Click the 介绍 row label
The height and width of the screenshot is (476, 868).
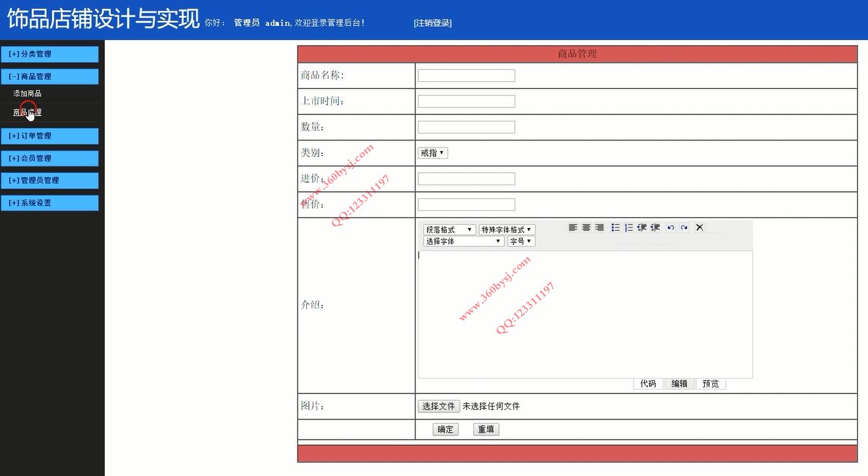[x=313, y=305]
